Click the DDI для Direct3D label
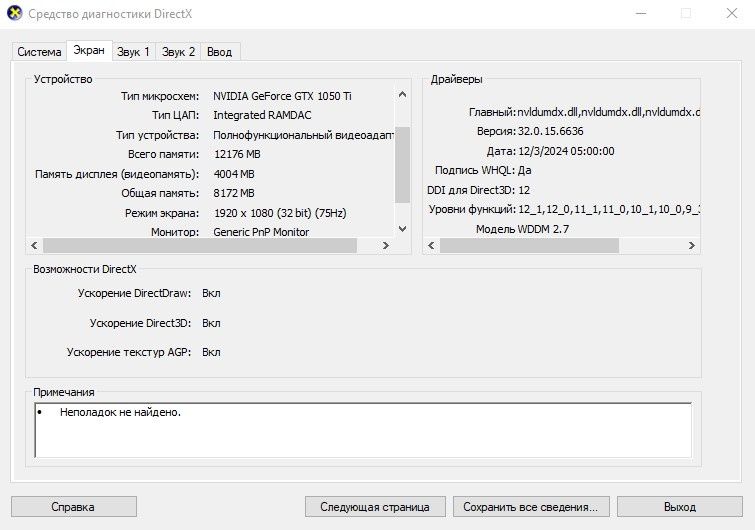 471,190
